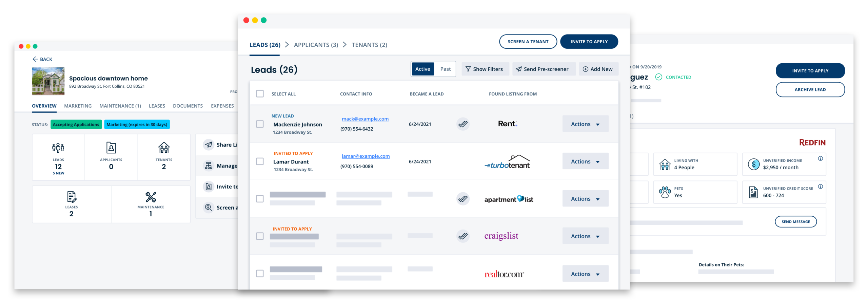
Task: Select Lamar Durant's row checkbox
Action: 260,161
